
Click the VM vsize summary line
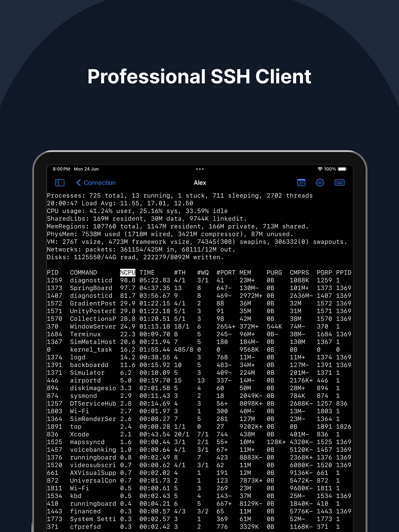click(197, 242)
